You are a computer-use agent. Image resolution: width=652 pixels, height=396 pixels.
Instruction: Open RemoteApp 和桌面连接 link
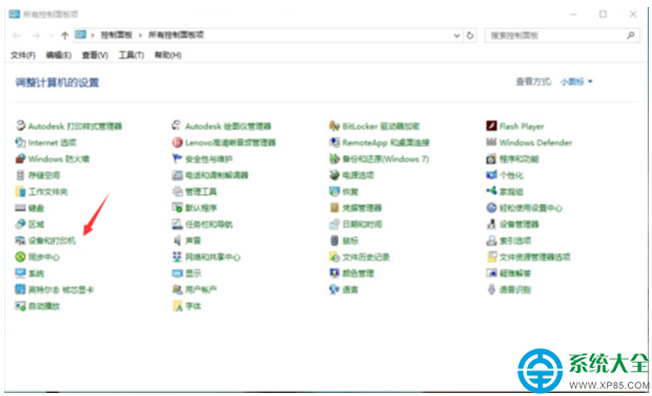tap(386, 143)
